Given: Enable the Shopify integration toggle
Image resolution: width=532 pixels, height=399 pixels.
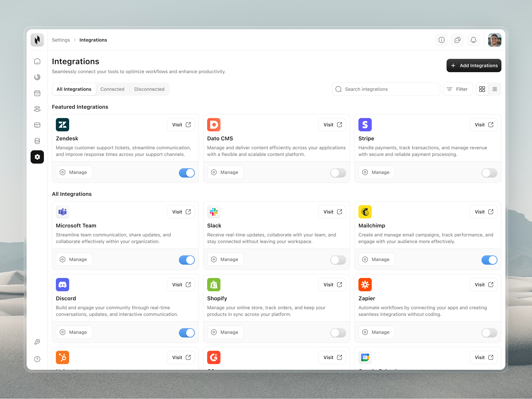Looking at the screenshot, I should (338, 333).
